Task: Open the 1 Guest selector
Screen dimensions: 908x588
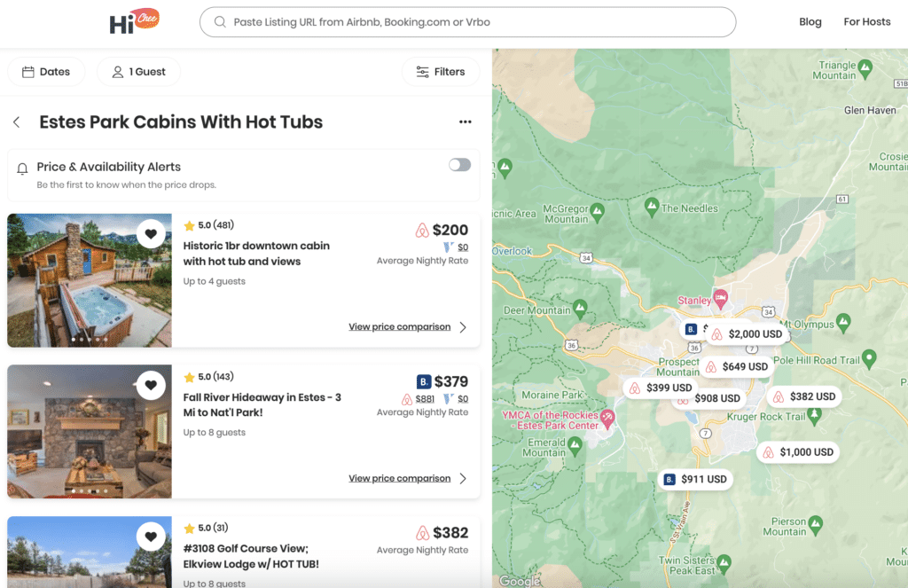Action: click(138, 72)
